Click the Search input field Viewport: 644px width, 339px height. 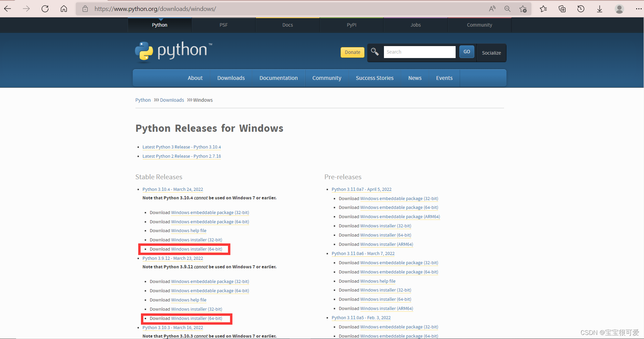coord(419,52)
